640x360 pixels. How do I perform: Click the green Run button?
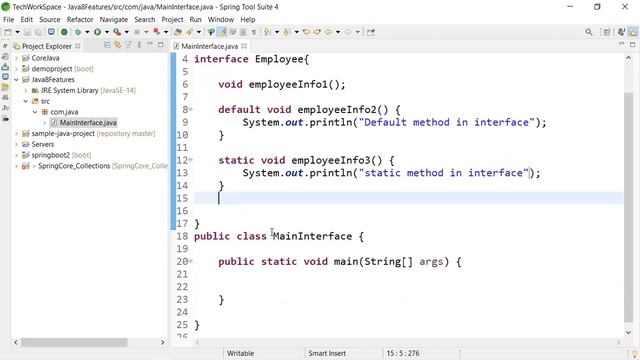click(x=98, y=32)
